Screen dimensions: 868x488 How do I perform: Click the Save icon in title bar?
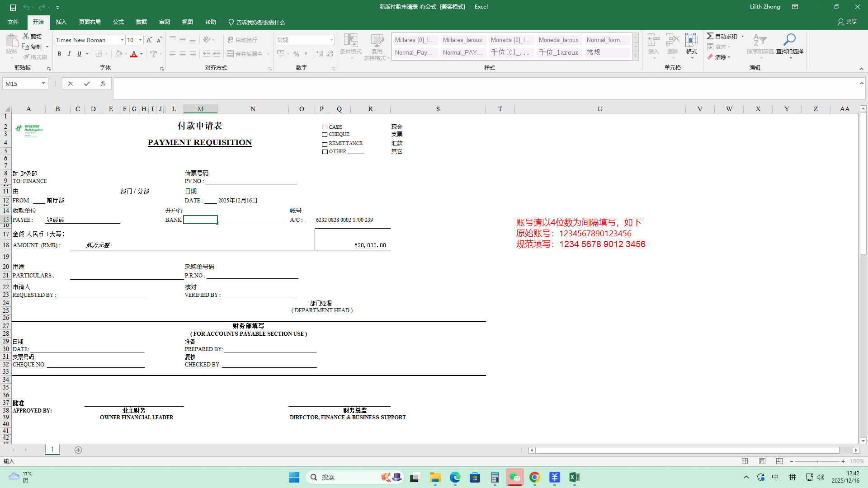[13, 7]
